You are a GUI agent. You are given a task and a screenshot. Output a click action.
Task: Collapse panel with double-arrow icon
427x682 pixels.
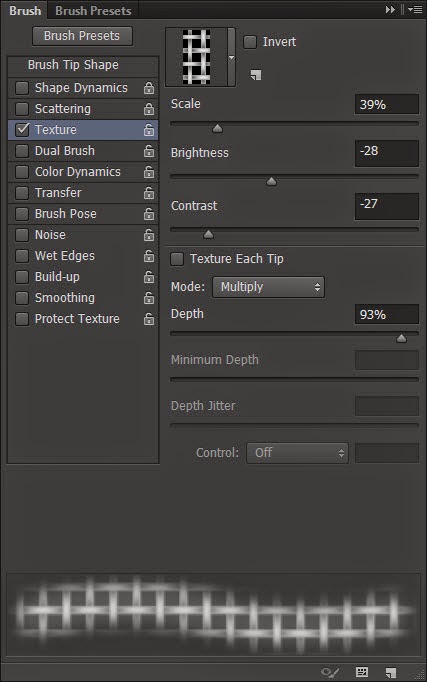pyautogui.click(x=390, y=9)
